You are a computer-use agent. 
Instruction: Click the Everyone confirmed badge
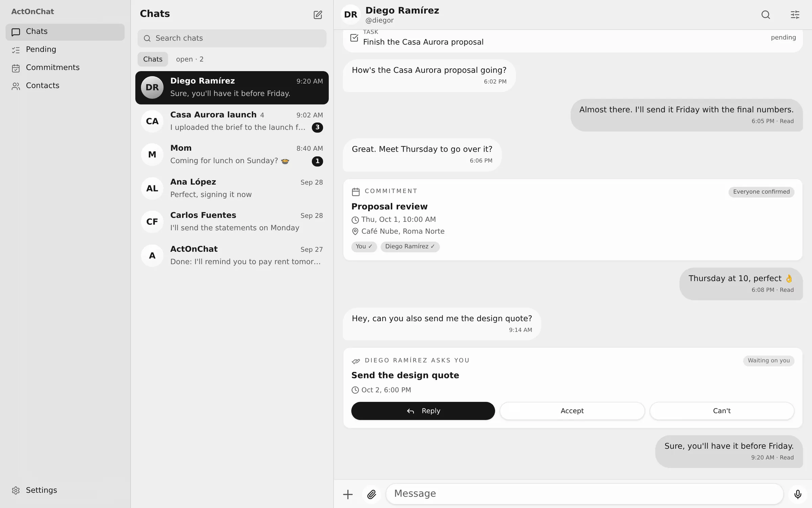761,192
